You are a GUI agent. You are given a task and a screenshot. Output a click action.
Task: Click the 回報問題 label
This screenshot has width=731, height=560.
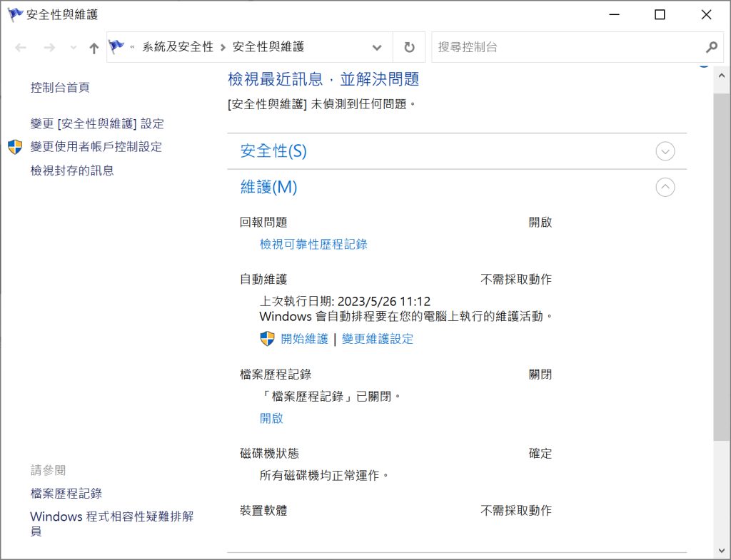click(263, 223)
